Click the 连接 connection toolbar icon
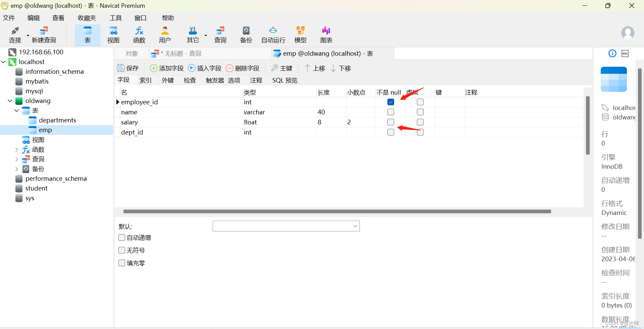The height and width of the screenshot is (329, 644). click(x=15, y=35)
